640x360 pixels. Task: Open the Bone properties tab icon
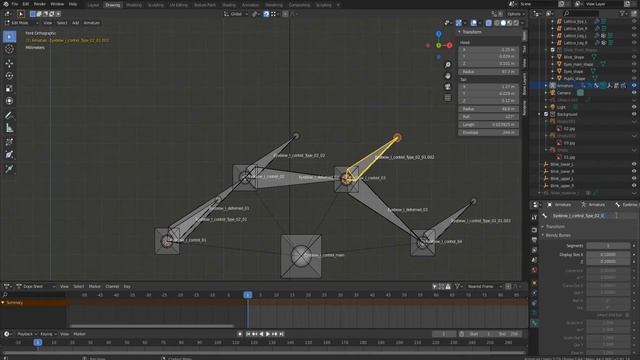coord(534,323)
